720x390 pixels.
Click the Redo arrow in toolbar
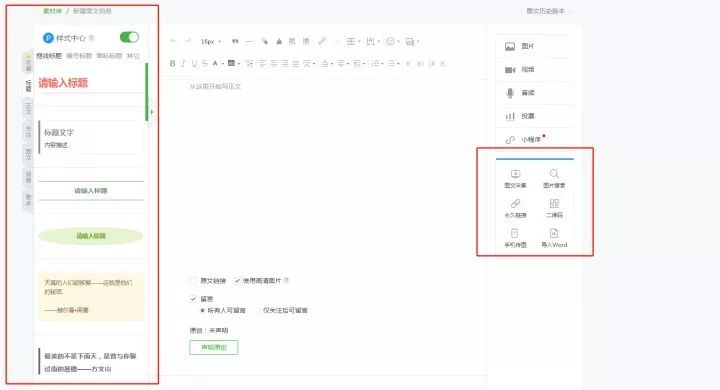[187, 41]
